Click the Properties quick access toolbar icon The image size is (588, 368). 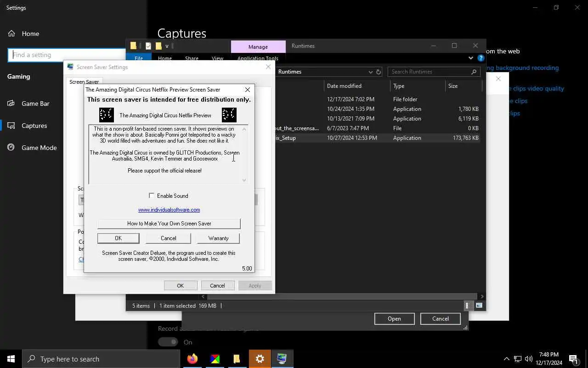click(148, 46)
